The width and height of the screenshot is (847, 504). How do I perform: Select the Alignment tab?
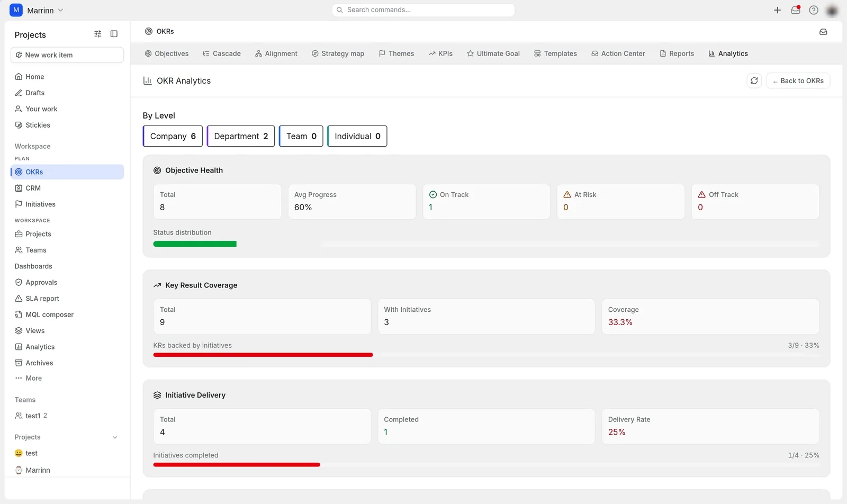[x=276, y=53]
